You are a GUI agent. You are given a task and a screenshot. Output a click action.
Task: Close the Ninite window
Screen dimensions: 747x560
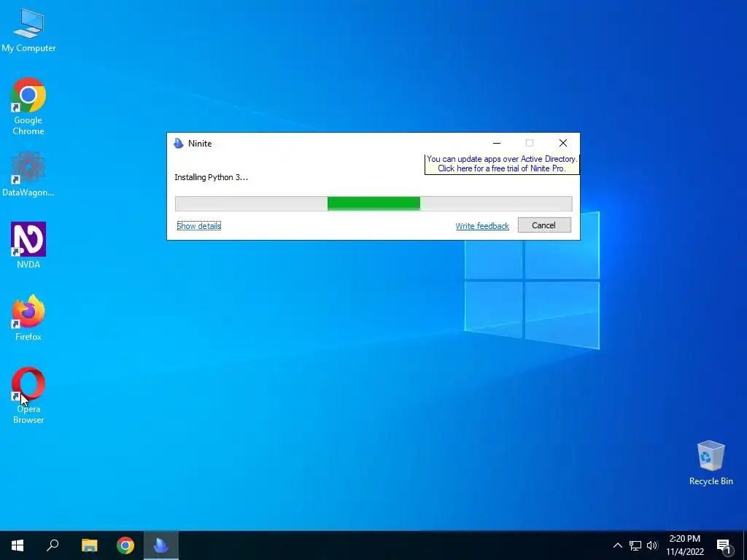point(563,143)
